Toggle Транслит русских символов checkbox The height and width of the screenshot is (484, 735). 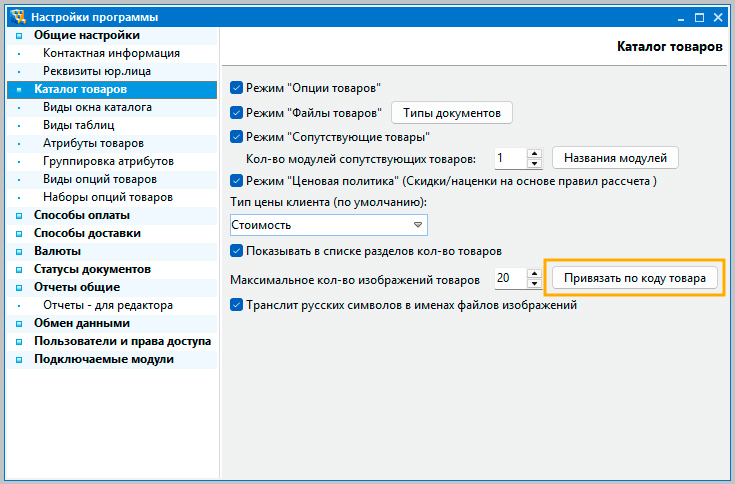coord(236,305)
